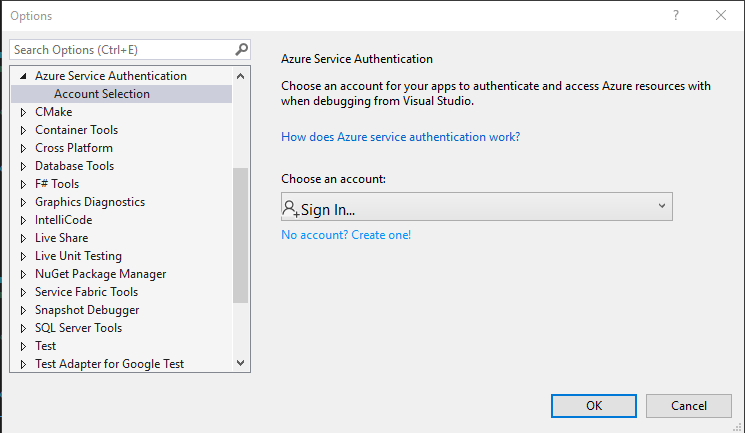Click the options tree scrollbar thumb
Screen dimensions: 745x433
tap(240, 235)
